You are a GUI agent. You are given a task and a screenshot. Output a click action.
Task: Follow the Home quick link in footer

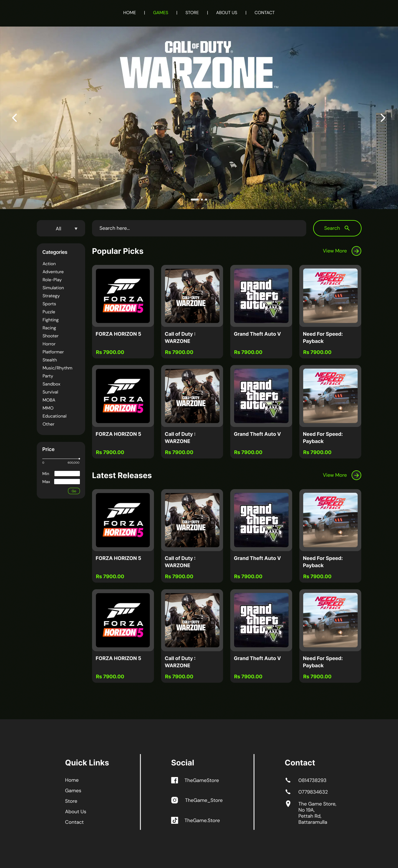(72, 780)
